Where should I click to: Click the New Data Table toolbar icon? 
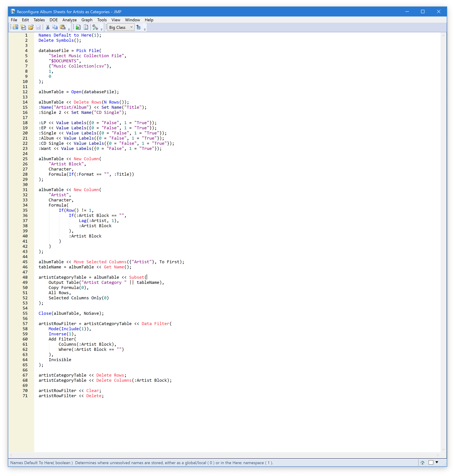click(15, 27)
